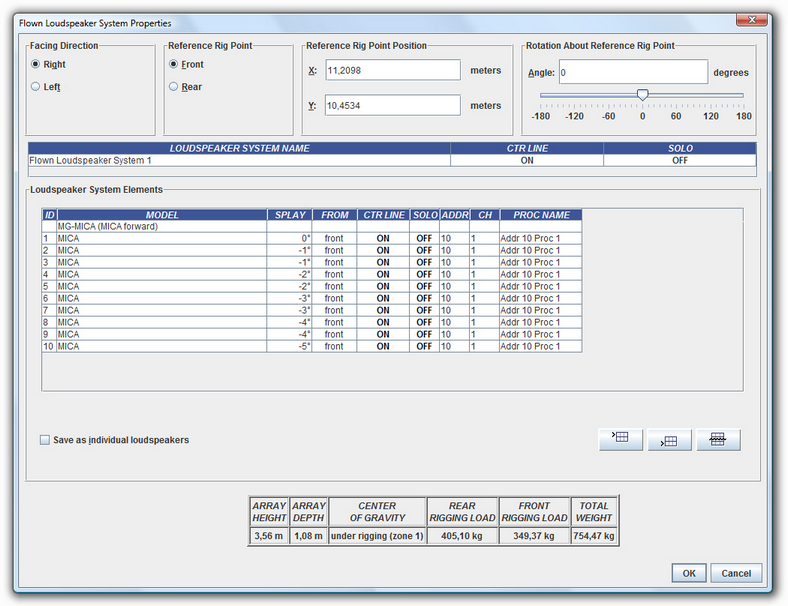Toggle SOLO for loudspeaker ID 5

[x=424, y=287]
